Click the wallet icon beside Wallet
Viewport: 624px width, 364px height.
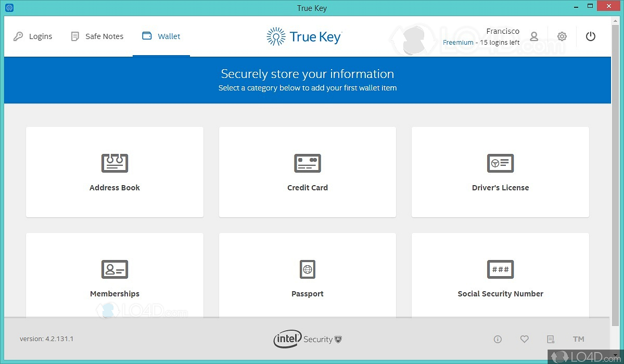[147, 36]
